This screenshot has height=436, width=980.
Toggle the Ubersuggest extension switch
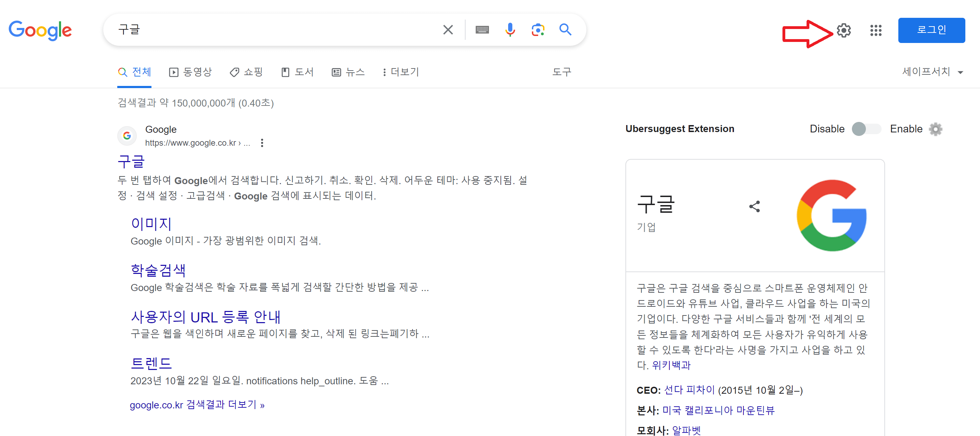click(x=866, y=129)
